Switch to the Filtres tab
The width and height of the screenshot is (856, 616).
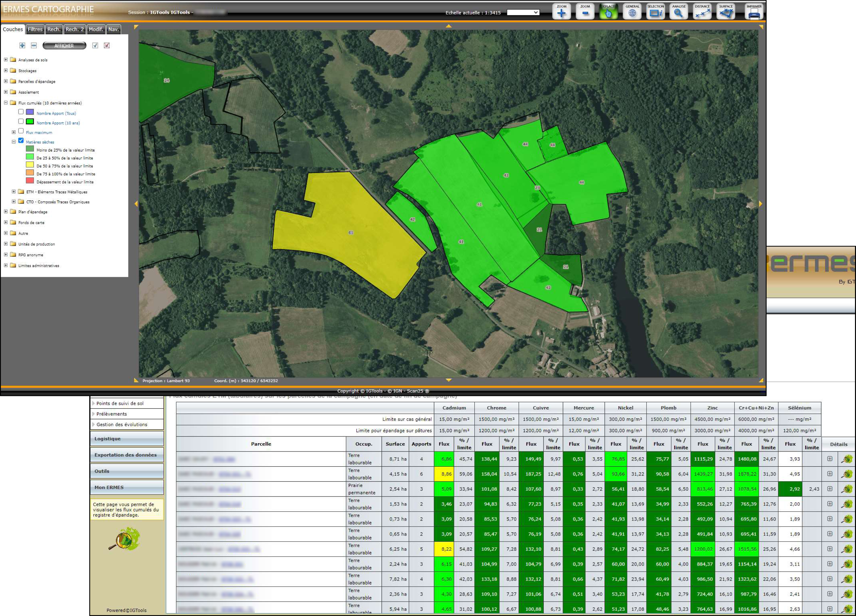35,29
